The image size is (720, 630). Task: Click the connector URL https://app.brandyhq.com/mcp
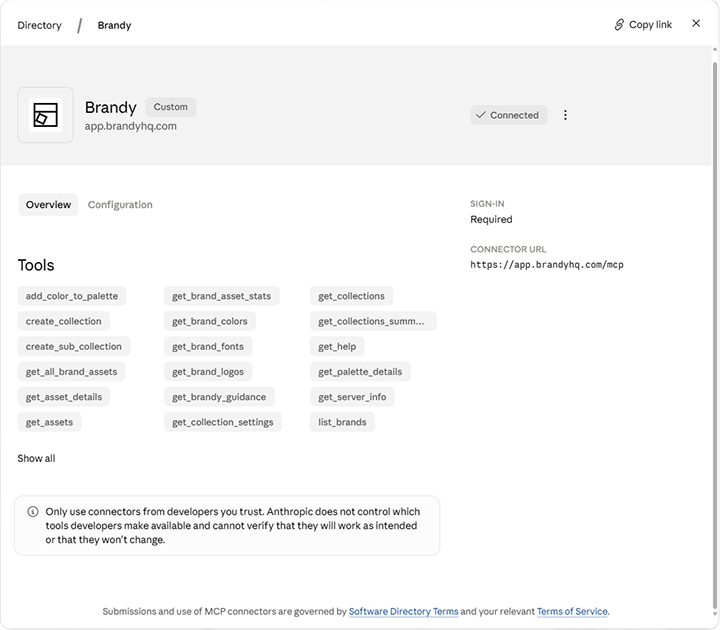tap(546, 264)
